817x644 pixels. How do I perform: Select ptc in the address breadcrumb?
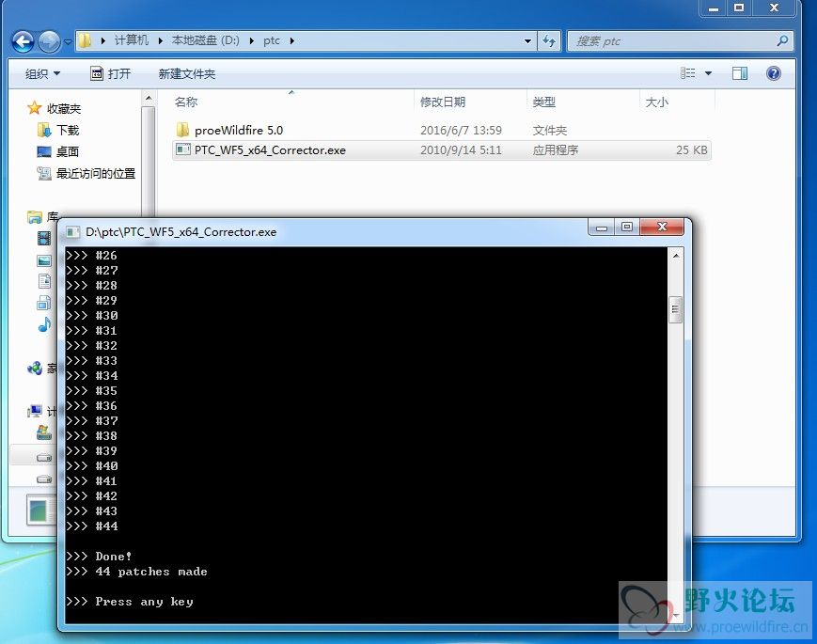coord(272,40)
